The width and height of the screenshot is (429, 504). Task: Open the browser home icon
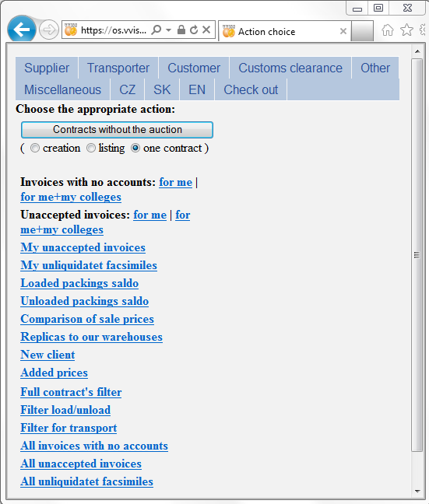388,30
